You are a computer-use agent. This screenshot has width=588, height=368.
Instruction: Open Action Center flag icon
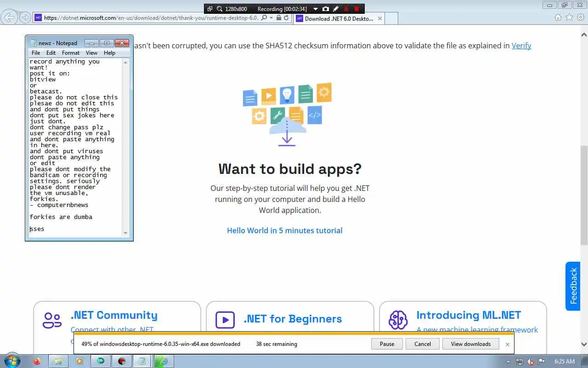pos(541,362)
